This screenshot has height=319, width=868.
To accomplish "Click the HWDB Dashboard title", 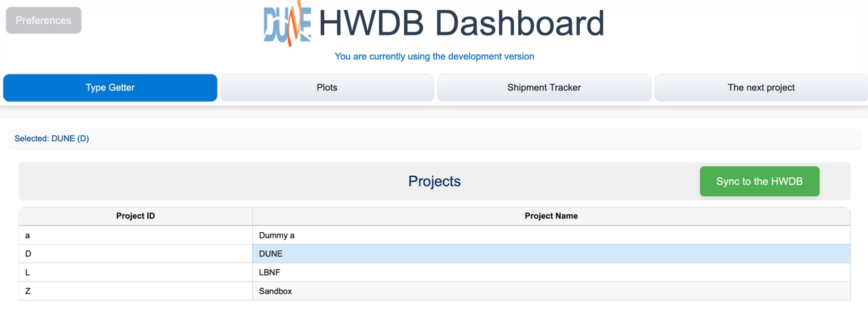I will click(x=461, y=24).
